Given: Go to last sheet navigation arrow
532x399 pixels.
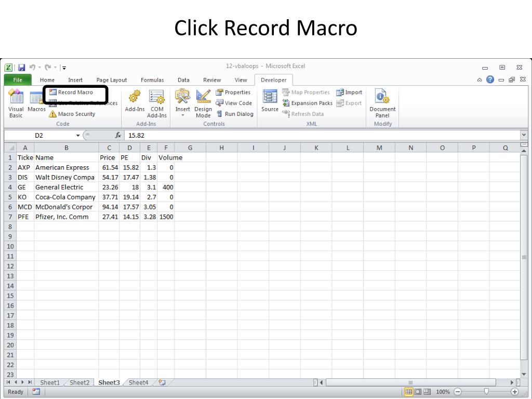Looking at the screenshot, I should click(x=30, y=382).
